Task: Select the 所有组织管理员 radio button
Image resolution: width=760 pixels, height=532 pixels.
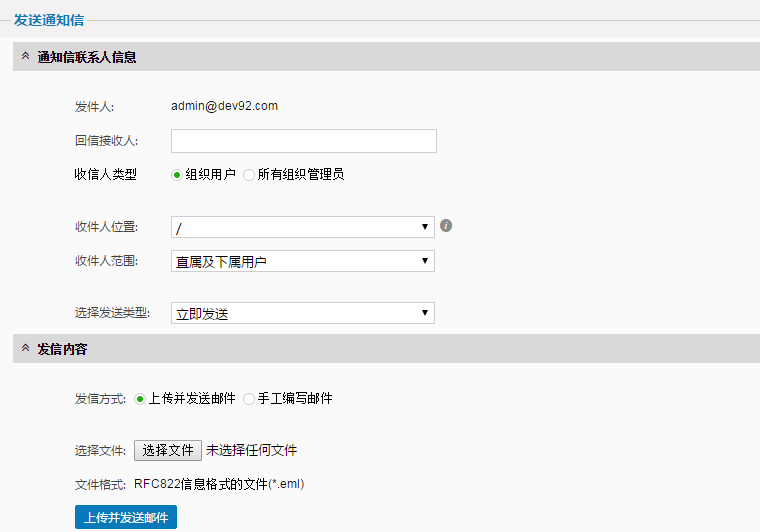Action: point(249,175)
